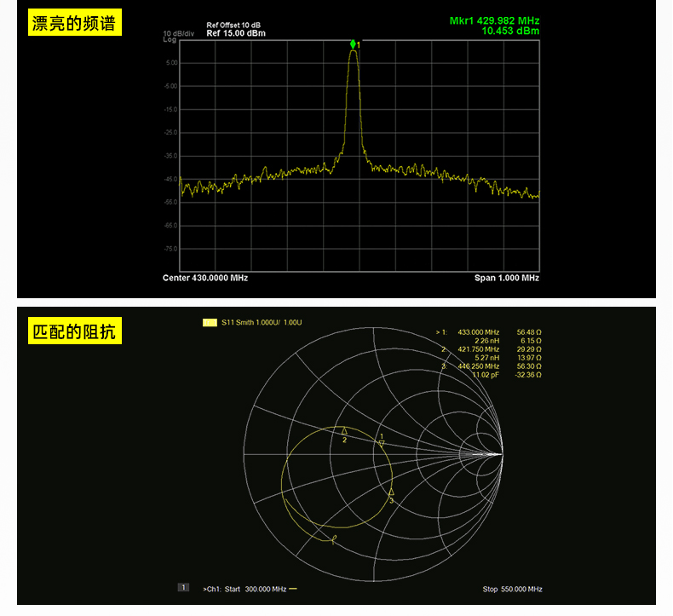Click the yellow 漂亮的频谱 title banner
Viewport: 673px width, 616px height.
click(75, 22)
